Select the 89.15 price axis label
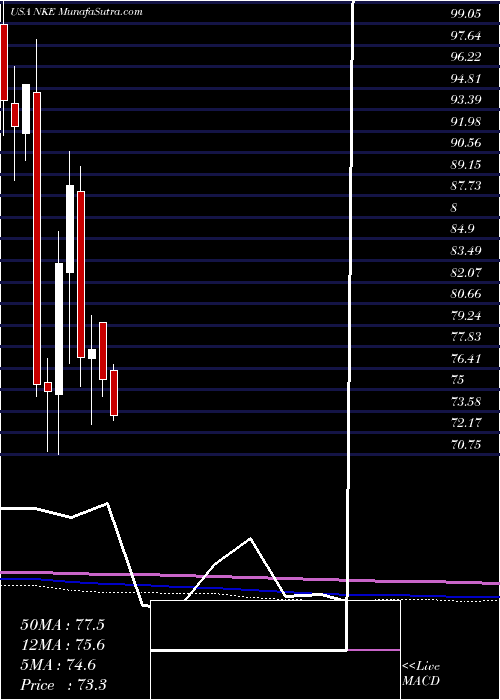This screenshot has width=500, height=700. click(x=466, y=164)
